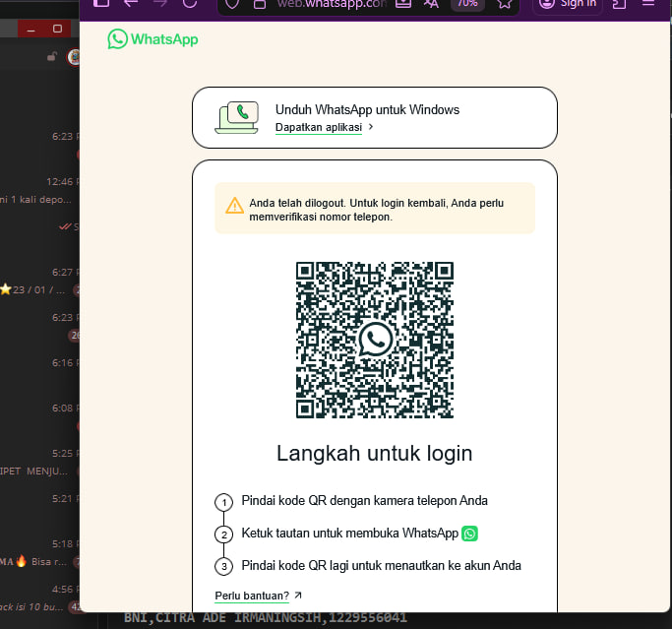The image size is (672, 629).
Task: Click the laptop phone illustration icon
Action: [x=237, y=117]
